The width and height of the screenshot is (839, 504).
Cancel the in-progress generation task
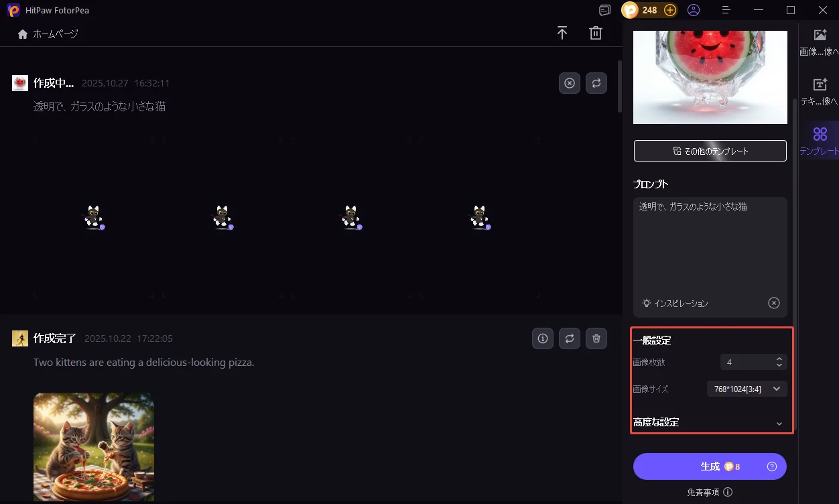click(x=570, y=84)
